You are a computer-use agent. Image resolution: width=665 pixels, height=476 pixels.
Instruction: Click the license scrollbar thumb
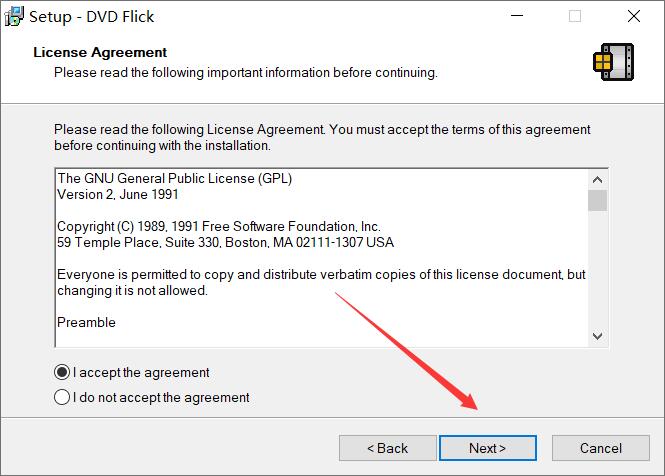pyautogui.click(x=597, y=200)
